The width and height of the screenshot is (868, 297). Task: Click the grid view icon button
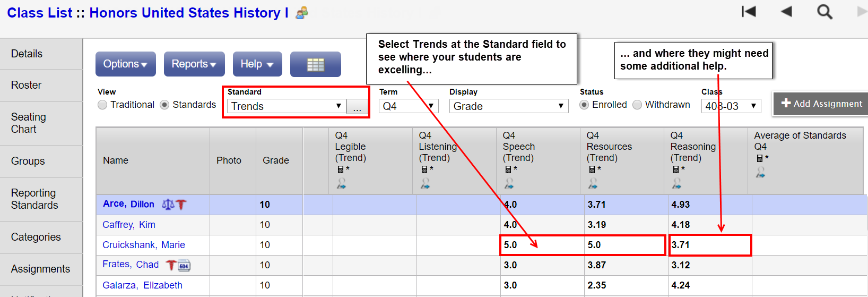[315, 64]
